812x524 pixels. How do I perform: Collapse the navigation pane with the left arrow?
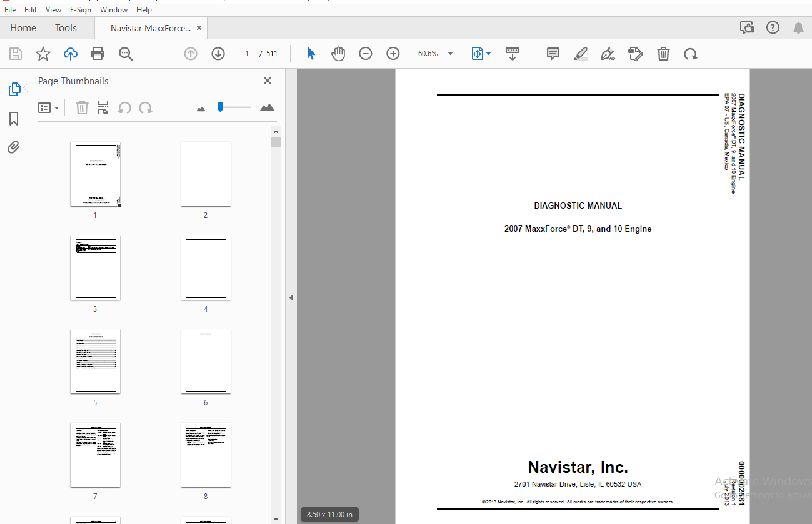point(291,298)
